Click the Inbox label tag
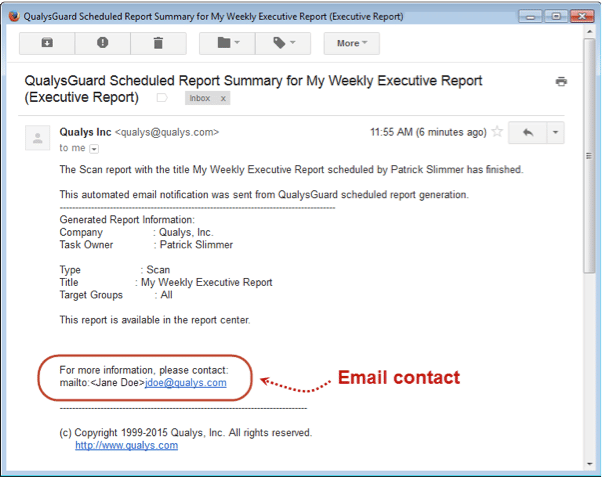 click(200, 98)
